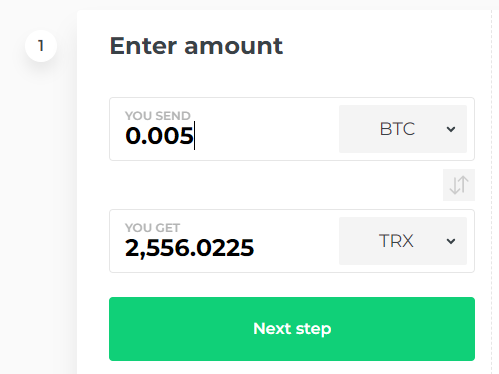Image resolution: width=499 pixels, height=374 pixels.
Task: Click the TRX ticker text
Action: pos(396,241)
